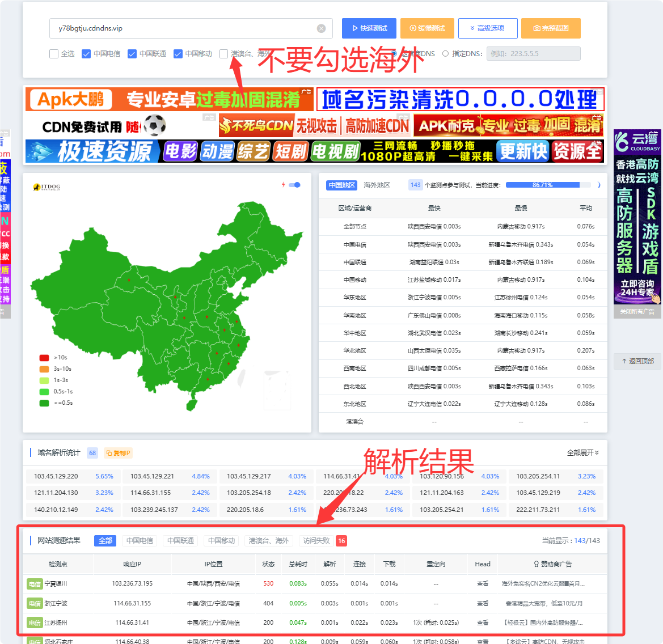
Task: Click response IP 103.236.73.195
Action: click(132, 583)
